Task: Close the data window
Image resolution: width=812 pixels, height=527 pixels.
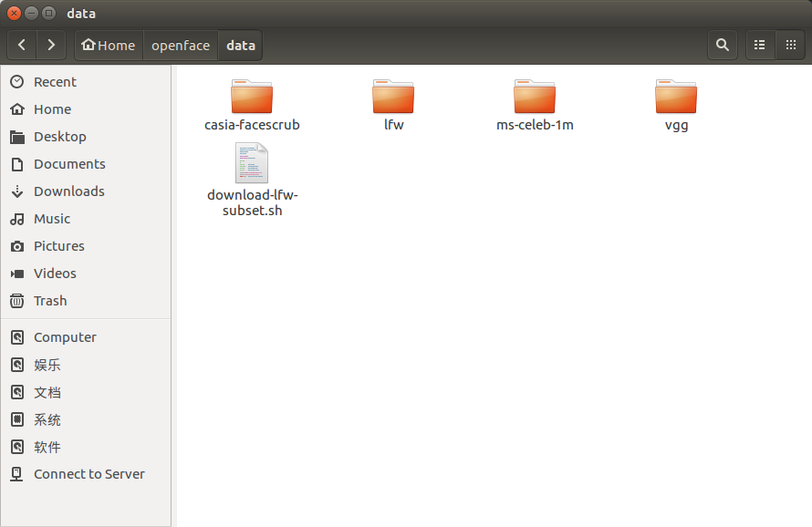Action: click(x=14, y=13)
